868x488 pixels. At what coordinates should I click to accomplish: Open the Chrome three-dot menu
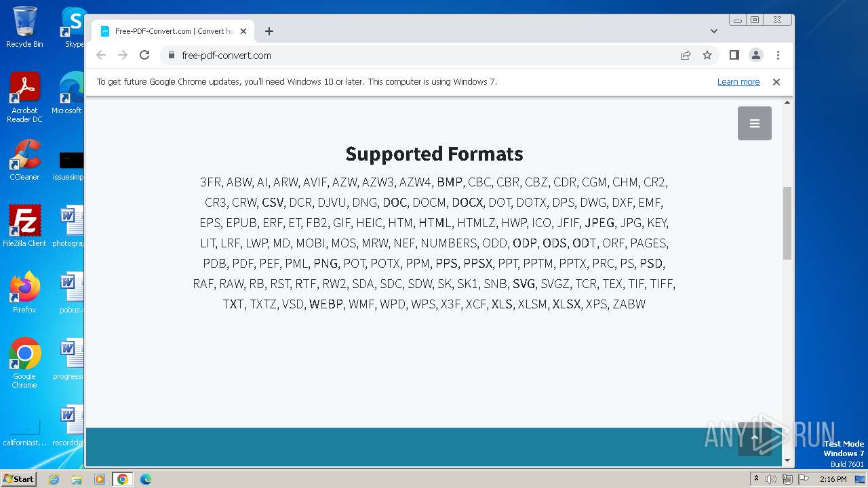click(778, 55)
